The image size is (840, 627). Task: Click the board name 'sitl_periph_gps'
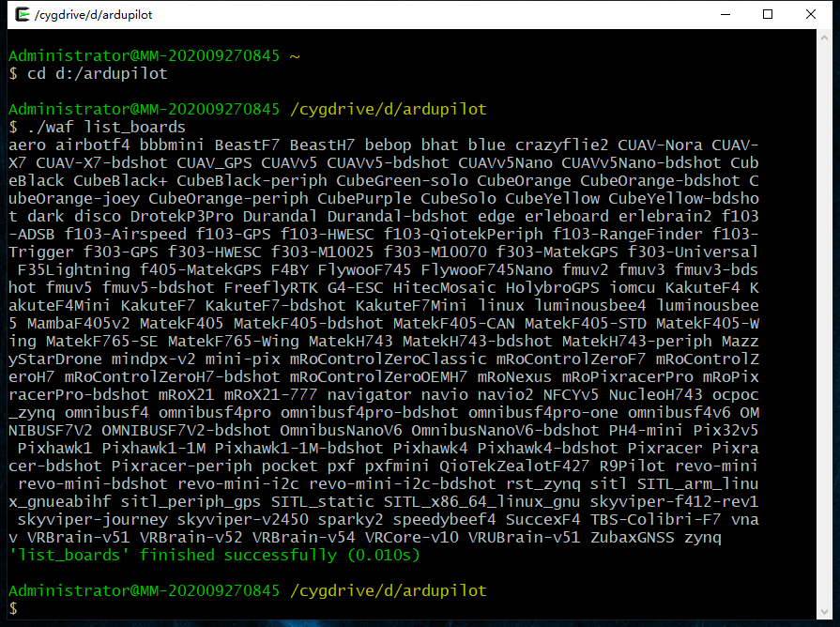(x=191, y=501)
